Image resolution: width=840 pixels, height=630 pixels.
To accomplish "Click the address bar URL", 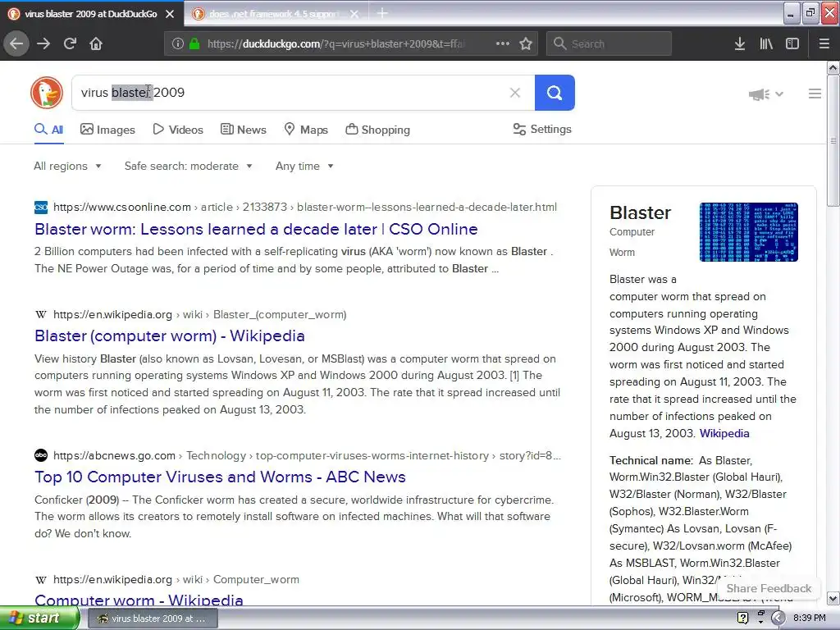I will (336, 44).
